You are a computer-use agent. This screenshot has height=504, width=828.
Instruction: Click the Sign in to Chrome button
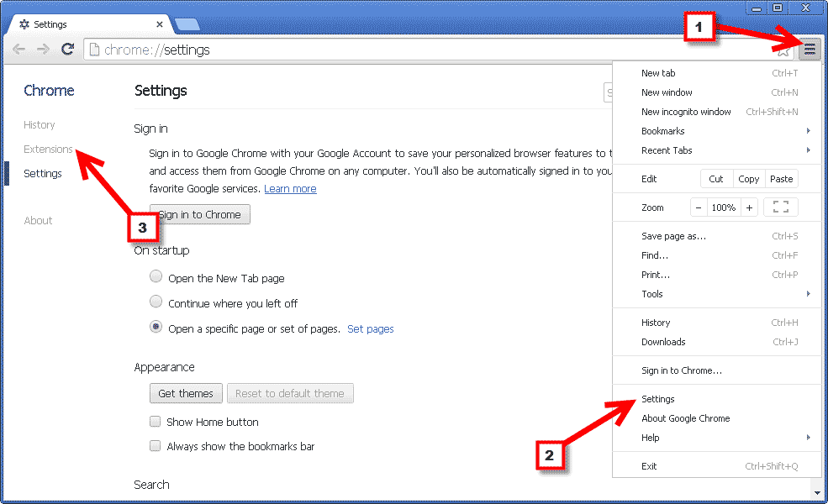coord(199,214)
